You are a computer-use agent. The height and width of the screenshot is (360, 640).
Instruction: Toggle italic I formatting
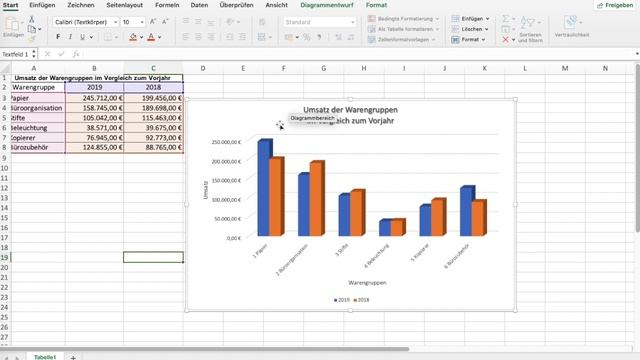pos(70,37)
